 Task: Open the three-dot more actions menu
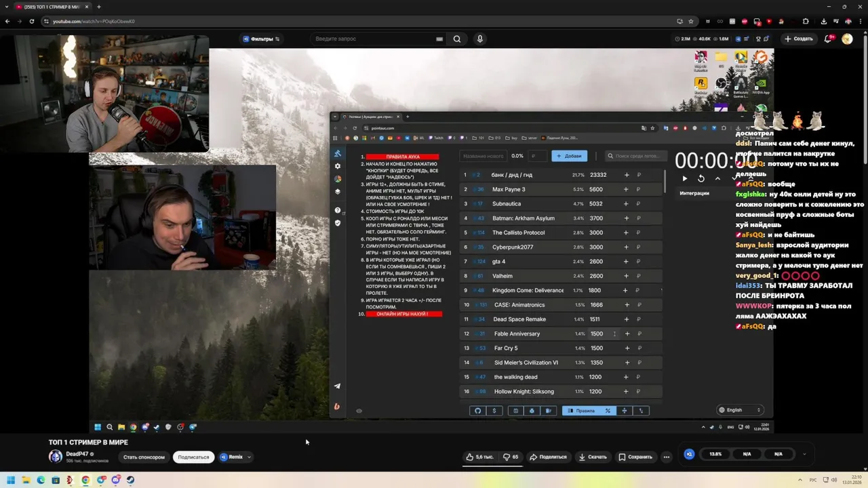pos(667,457)
